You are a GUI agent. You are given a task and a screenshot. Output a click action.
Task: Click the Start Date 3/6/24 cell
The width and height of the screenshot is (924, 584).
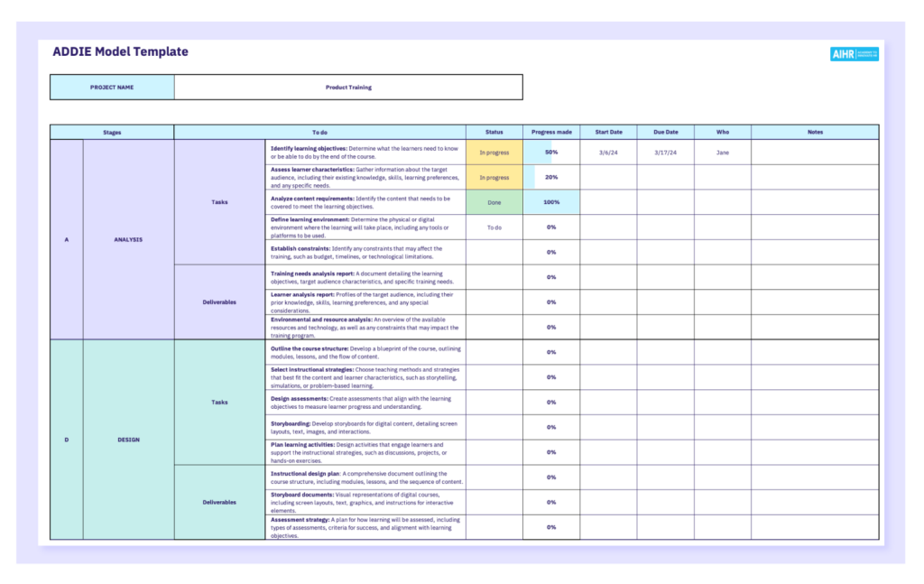609,152
